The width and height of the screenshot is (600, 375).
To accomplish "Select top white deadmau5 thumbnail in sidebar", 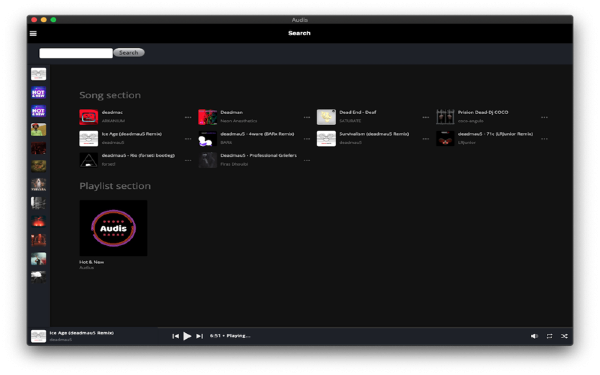I will click(38, 74).
